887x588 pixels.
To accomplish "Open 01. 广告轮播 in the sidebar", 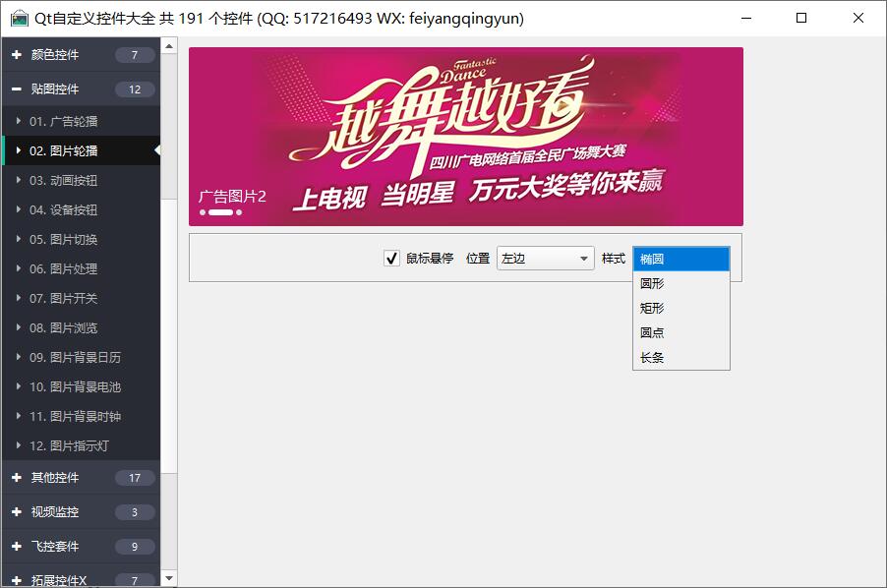I will tap(64, 121).
